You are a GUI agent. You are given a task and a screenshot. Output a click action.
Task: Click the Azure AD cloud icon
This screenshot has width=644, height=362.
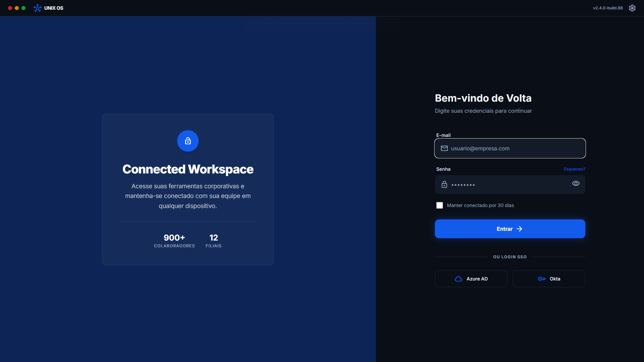[458, 279]
